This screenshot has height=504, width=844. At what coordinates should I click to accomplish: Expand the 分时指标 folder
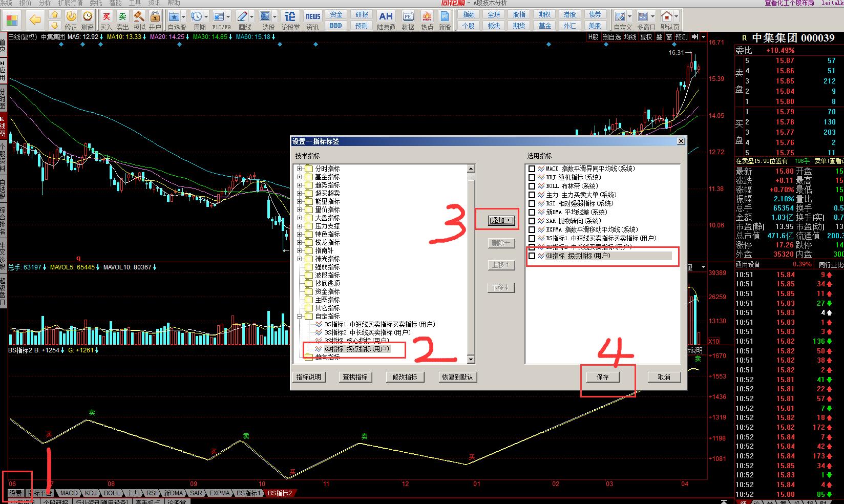tap(300, 169)
